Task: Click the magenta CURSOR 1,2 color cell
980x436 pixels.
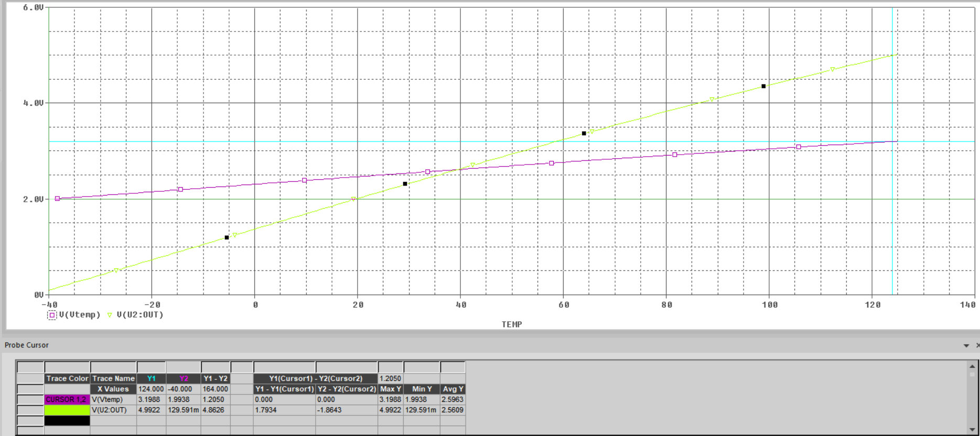Action: [x=67, y=399]
